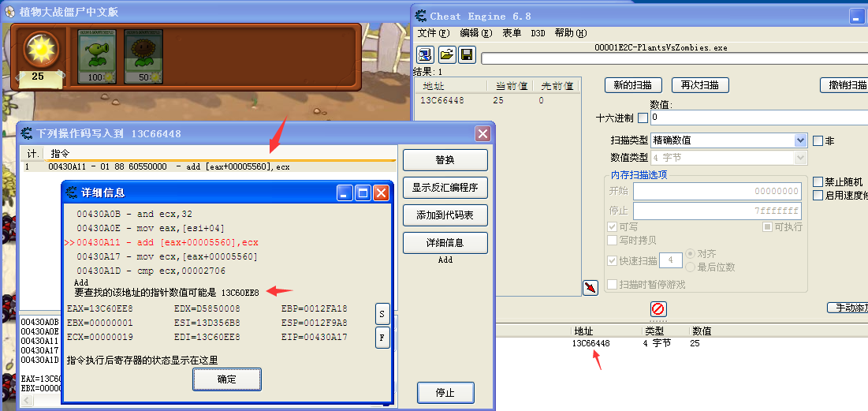Viewport: 868px width, 411px height.
Task: Click the 再次扫描 button
Action: (700, 85)
